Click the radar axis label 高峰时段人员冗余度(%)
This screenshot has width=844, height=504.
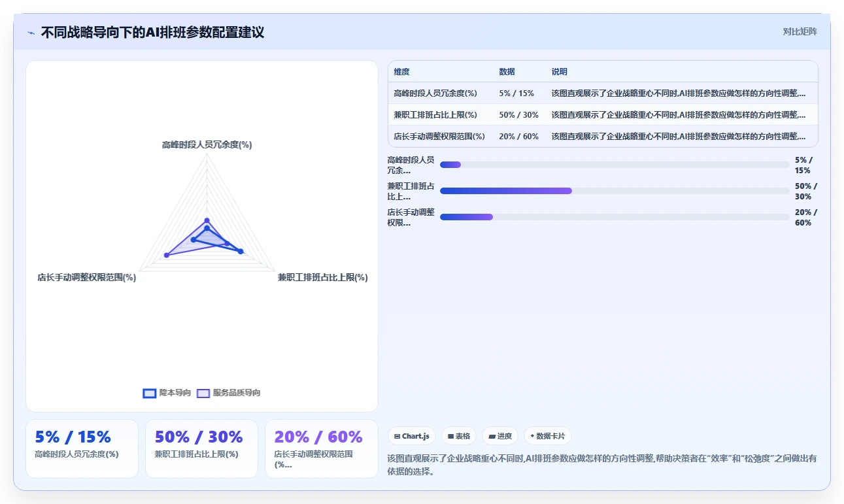(207, 144)
